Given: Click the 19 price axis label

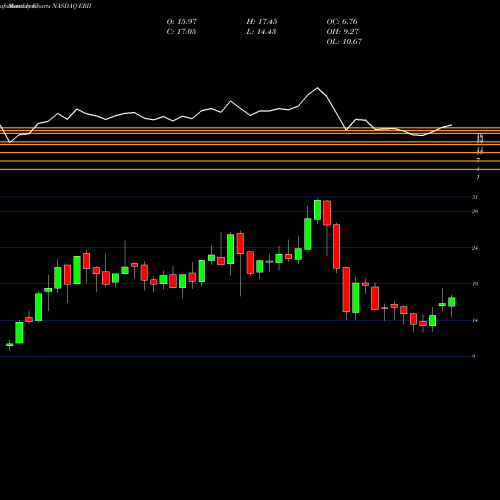Looking at the screenshot, I should pyautogui.click(x=475, y=284).
